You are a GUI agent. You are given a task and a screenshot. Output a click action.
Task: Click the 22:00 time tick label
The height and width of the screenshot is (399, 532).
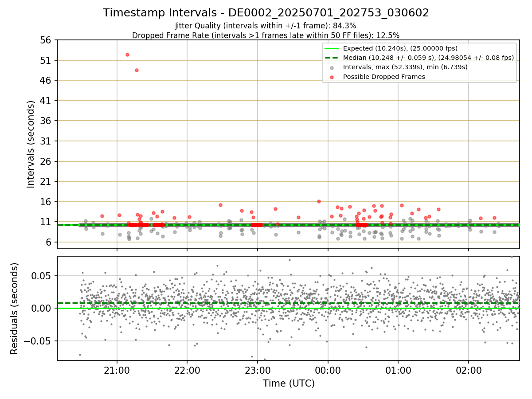(187, 370)
